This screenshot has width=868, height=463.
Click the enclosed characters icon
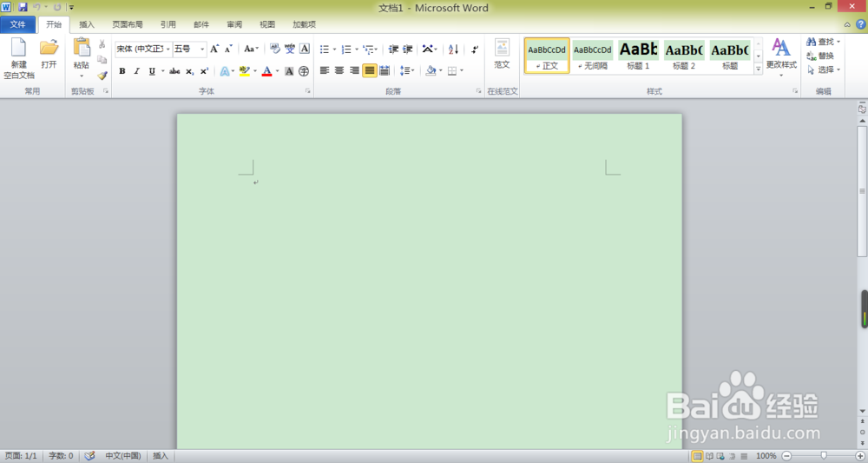coord(303,71)
